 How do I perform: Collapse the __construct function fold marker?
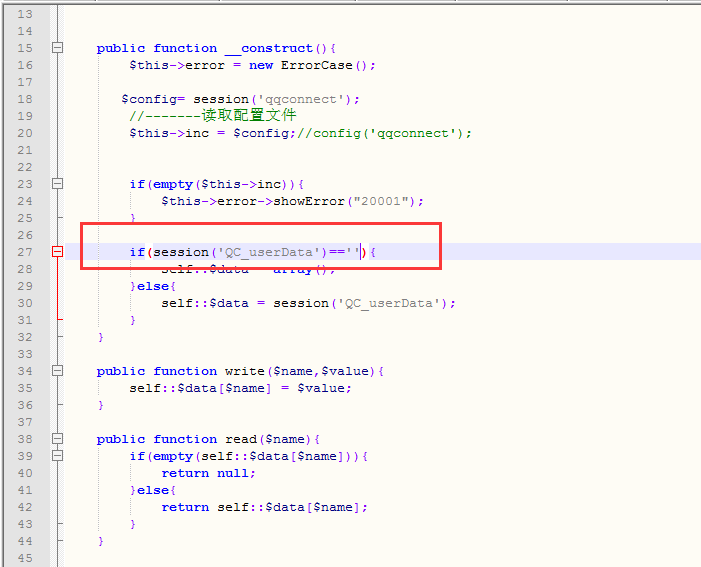click(57, 48)
